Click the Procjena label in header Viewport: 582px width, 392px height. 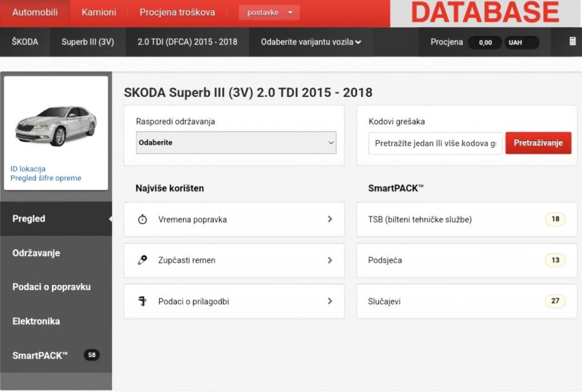446,42
